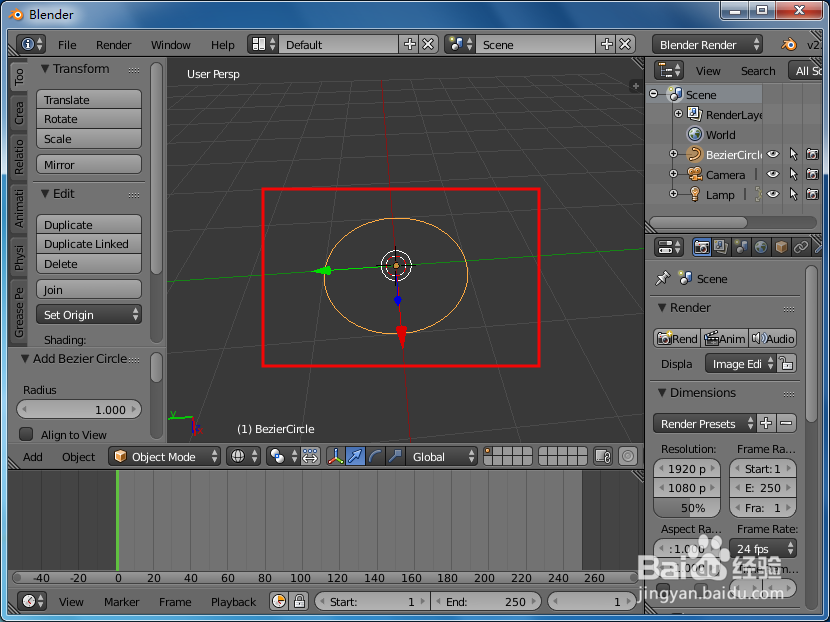Click the Duplicate Linked button

tap(89, 244)
